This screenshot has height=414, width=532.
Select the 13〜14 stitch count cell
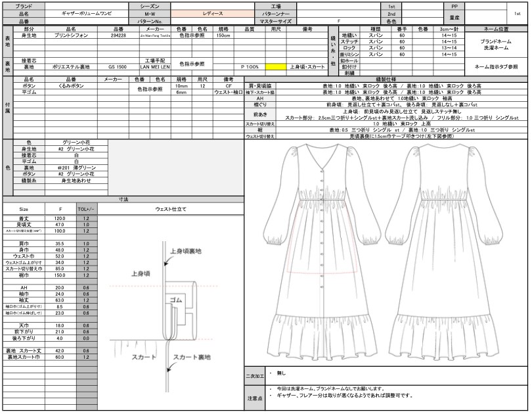tap(449, 48)
